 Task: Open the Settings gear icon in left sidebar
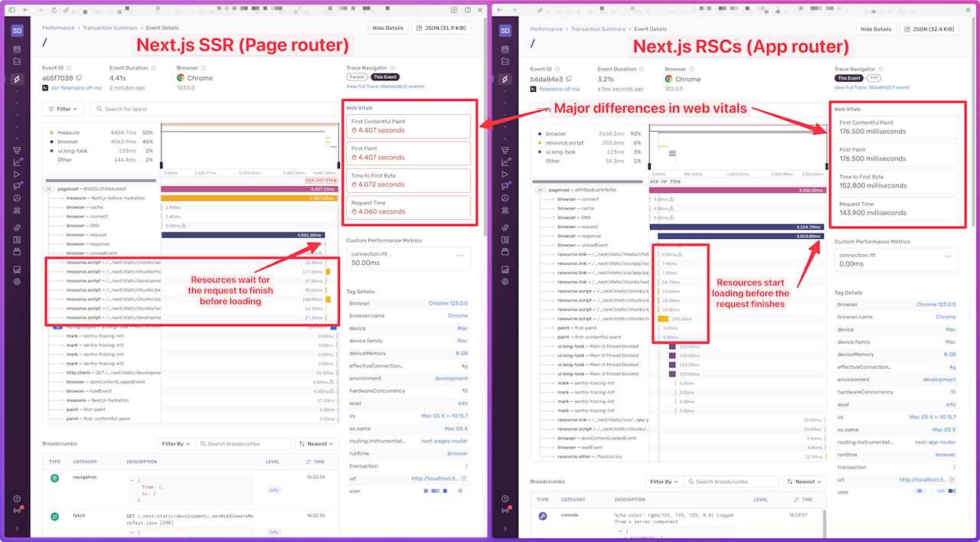coord(17,282)
